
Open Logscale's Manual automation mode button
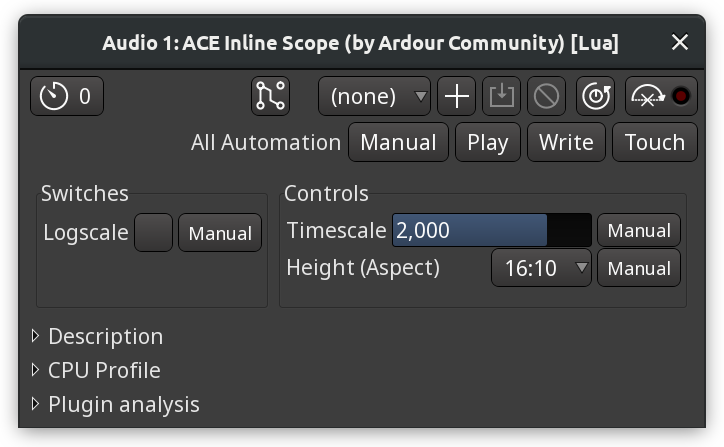click(220, 232)
